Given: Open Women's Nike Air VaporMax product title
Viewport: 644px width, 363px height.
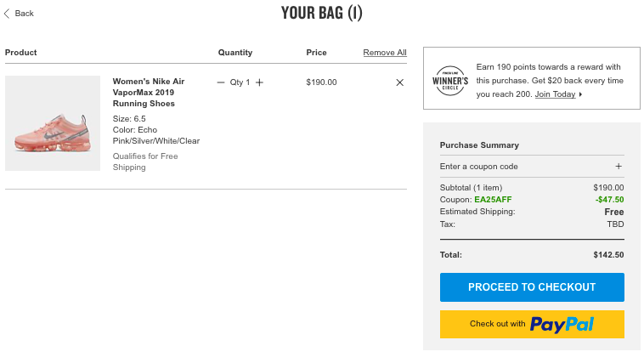Looking at the screenshot, I should tap(149, 93).
